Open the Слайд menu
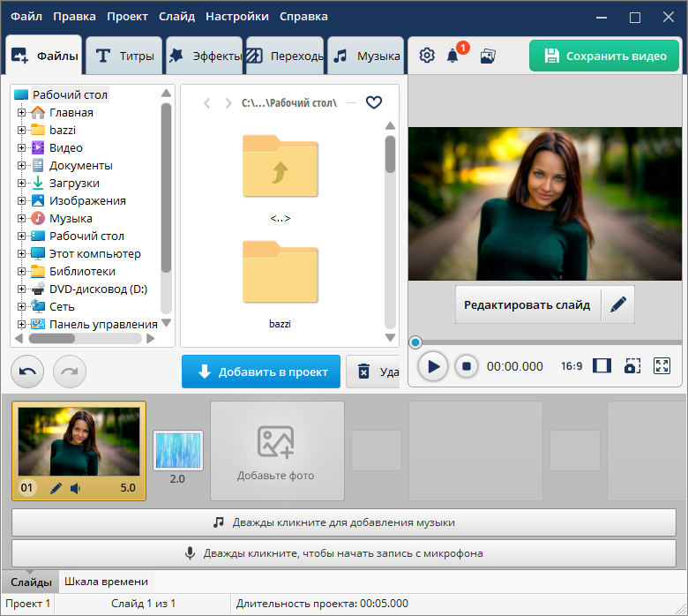This screenshot has height=616, width=688. tap(176, 17)
